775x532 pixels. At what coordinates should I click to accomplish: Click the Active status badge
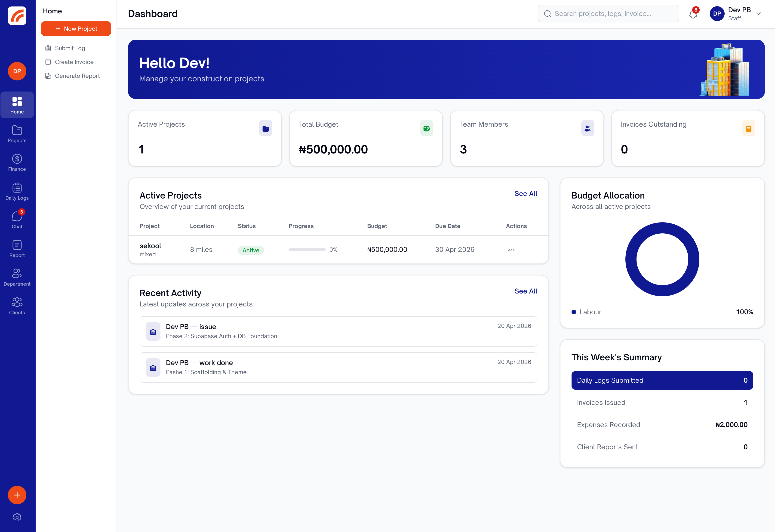click(251, 250)
